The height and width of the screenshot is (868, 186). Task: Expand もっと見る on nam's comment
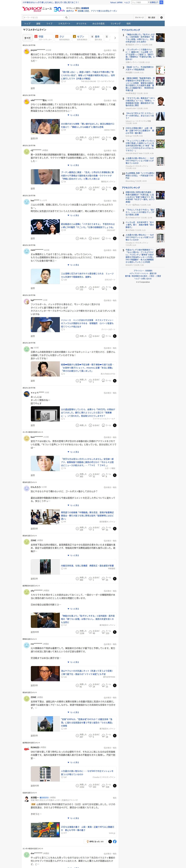73,265
